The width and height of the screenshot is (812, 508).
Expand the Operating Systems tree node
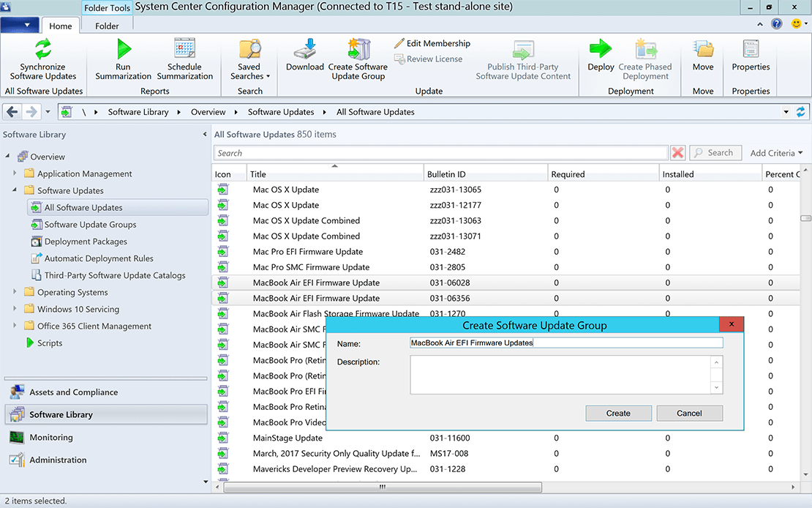point(15,292)
